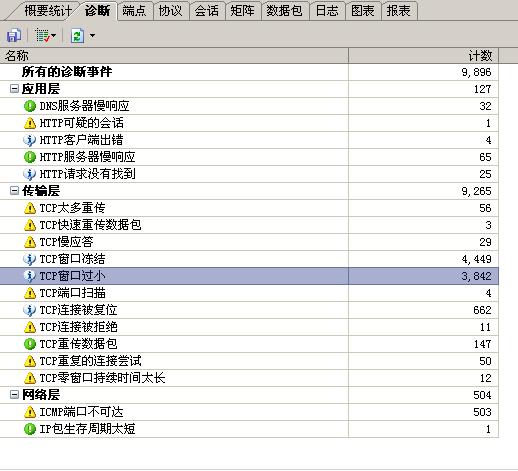Viewport: 518px width, 471px height.
Task: Select the HTTP请求没有找到 event name
Action: 87,174
